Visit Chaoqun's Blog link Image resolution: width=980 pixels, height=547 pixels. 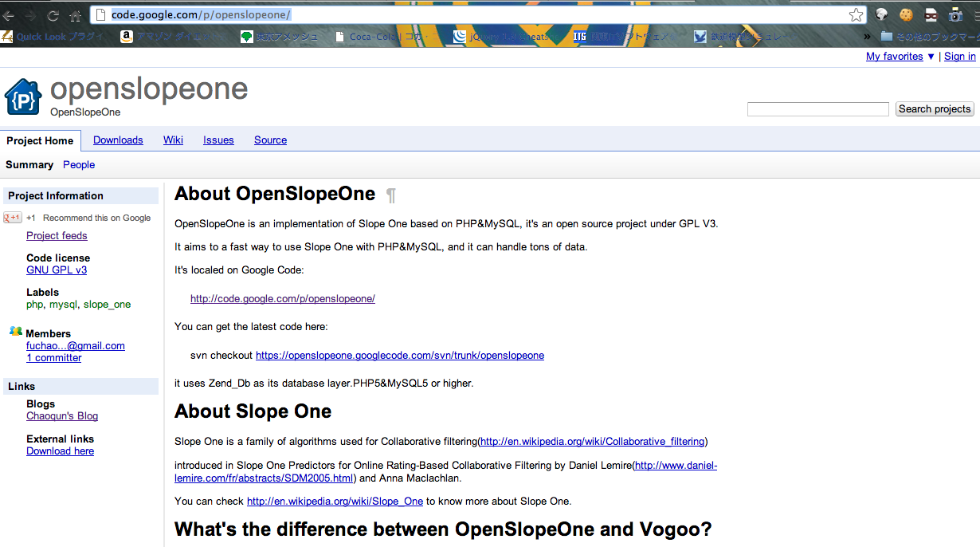[62, 416]
